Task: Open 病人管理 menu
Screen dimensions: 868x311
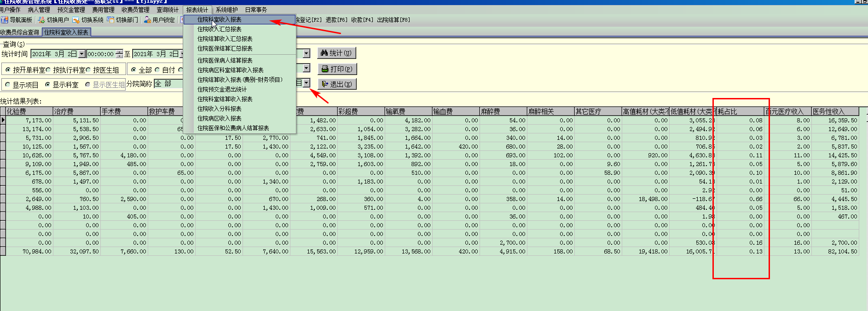Action: 39,10
